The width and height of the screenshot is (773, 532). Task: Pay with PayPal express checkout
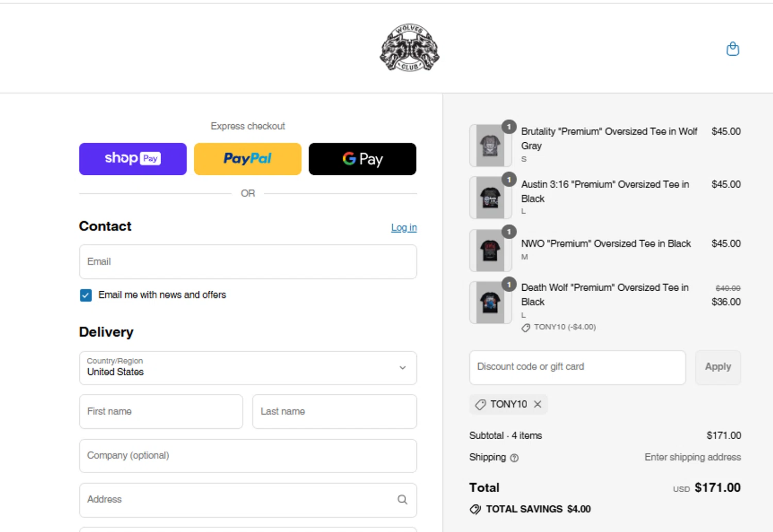pyautogui.click(x=247, y=159)
